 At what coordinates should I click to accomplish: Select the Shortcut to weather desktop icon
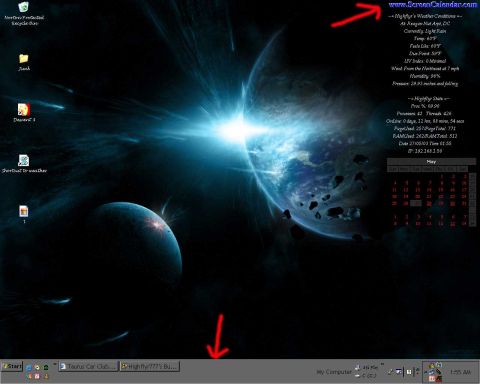pos(24,164)
